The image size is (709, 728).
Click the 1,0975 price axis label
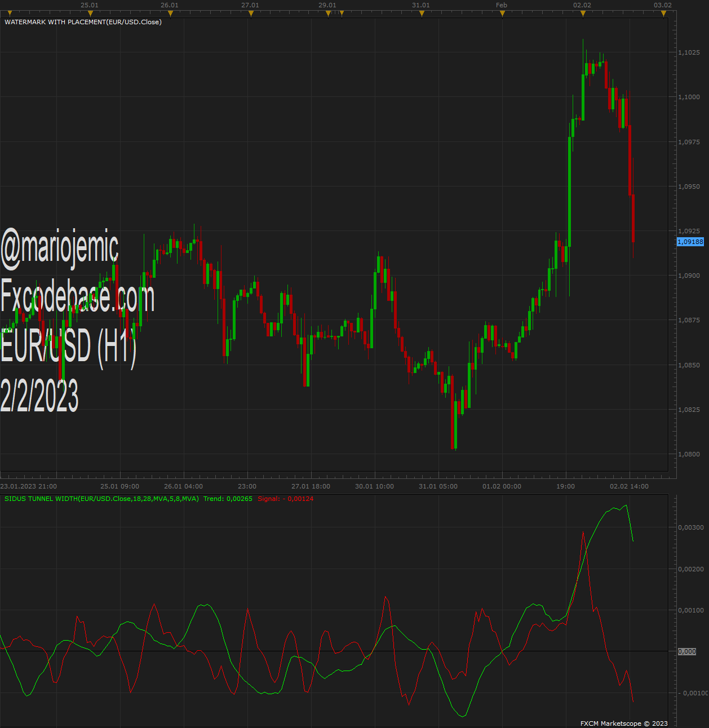tap(689, 142)
